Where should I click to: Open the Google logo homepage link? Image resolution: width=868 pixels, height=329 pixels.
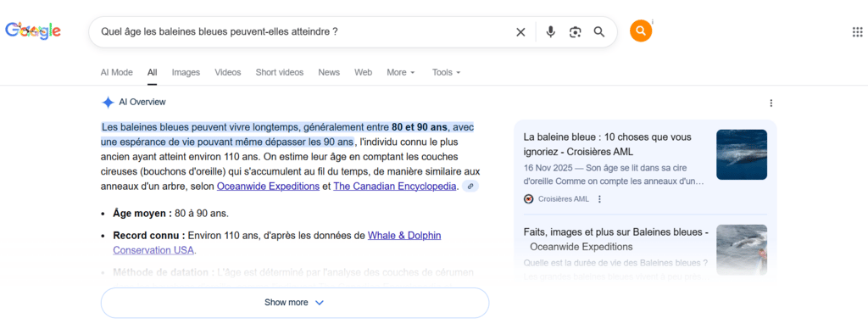point(33,31)
